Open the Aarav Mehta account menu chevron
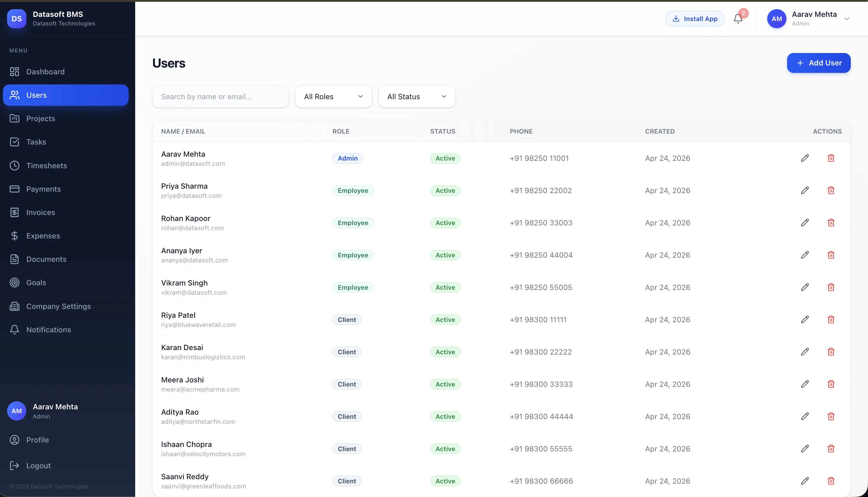The image size is (868, 497). [x=847, y=19]
